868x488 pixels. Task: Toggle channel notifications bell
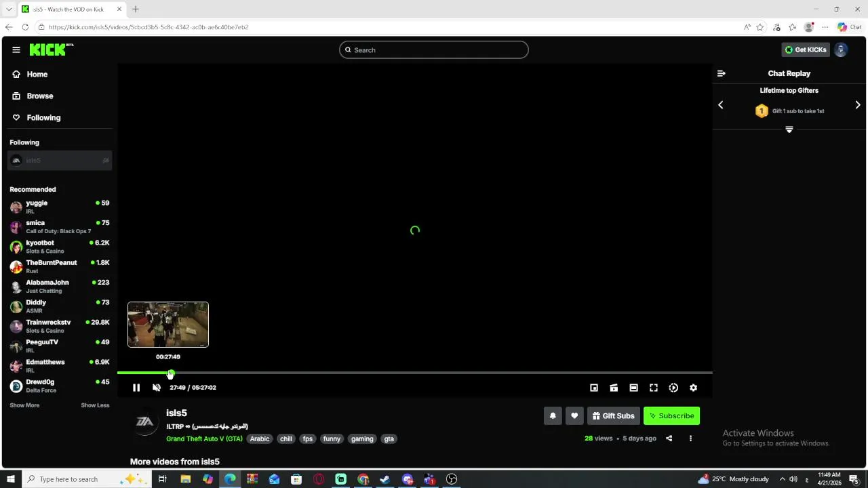coord(553,416)
